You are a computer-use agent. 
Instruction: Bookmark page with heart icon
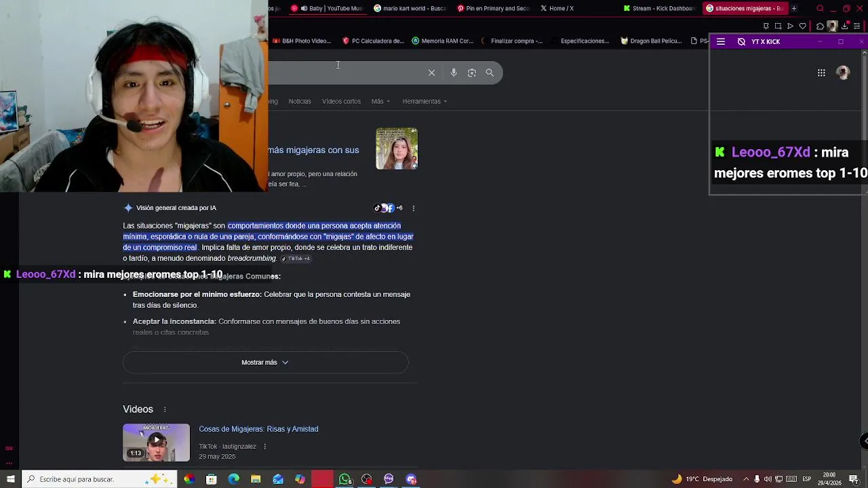pos(803,26)
